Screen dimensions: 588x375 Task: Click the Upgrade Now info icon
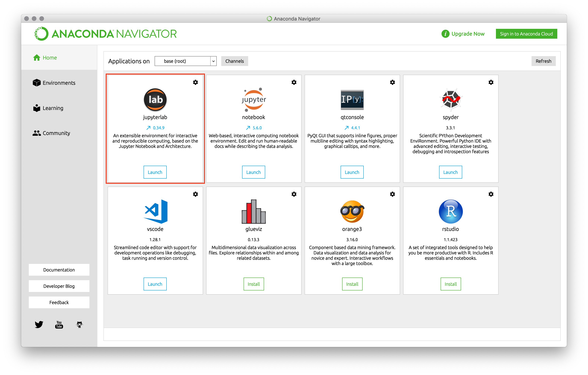tap(445, 34)
